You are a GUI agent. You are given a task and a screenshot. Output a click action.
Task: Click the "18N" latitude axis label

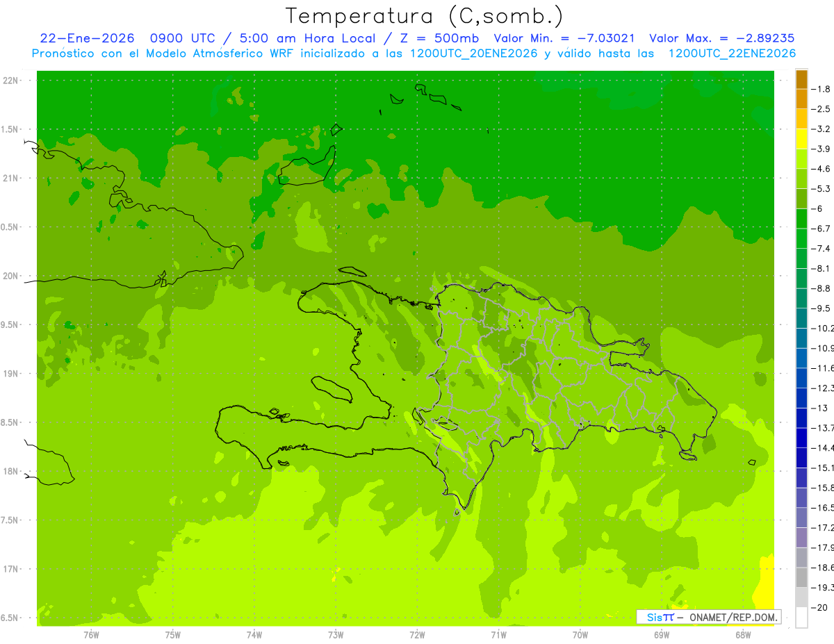tap(12, 472)
